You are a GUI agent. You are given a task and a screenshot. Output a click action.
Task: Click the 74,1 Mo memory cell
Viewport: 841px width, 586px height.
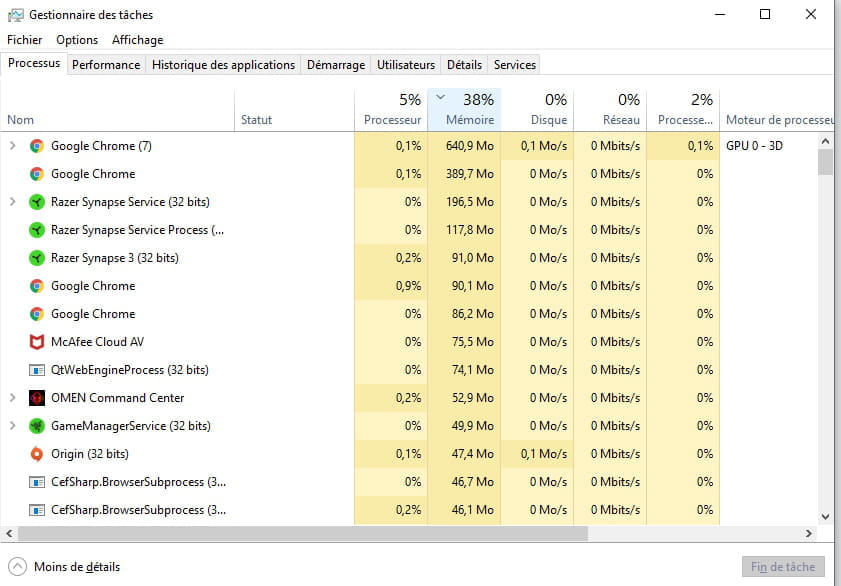(464, 370)
